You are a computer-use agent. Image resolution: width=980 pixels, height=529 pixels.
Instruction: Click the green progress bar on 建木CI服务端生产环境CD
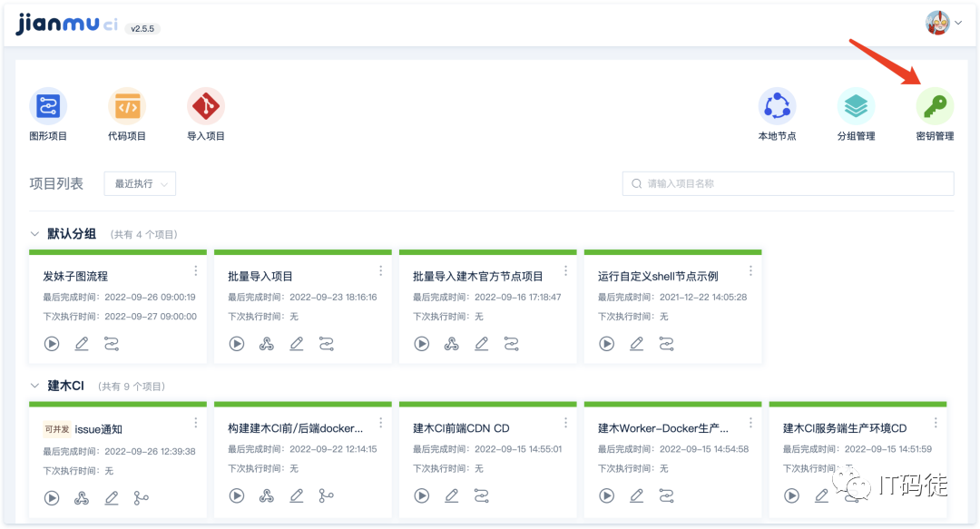pyautogui.click(x=857, y=404)
